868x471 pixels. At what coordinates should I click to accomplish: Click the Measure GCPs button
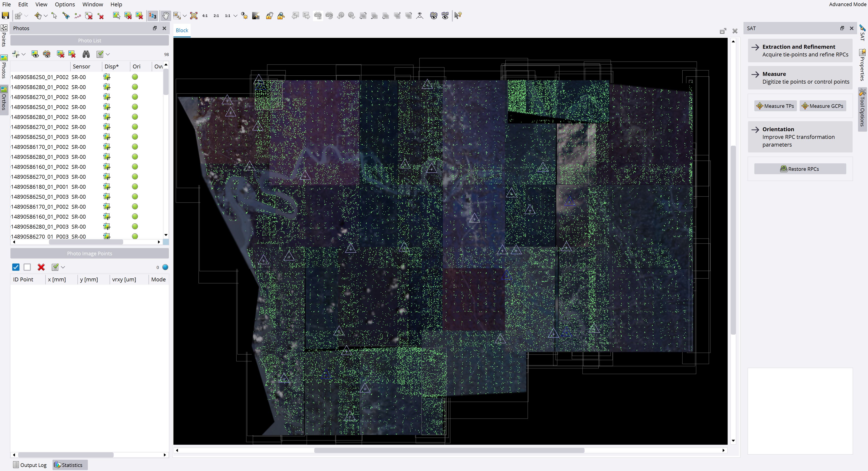(x=822, y=106)
